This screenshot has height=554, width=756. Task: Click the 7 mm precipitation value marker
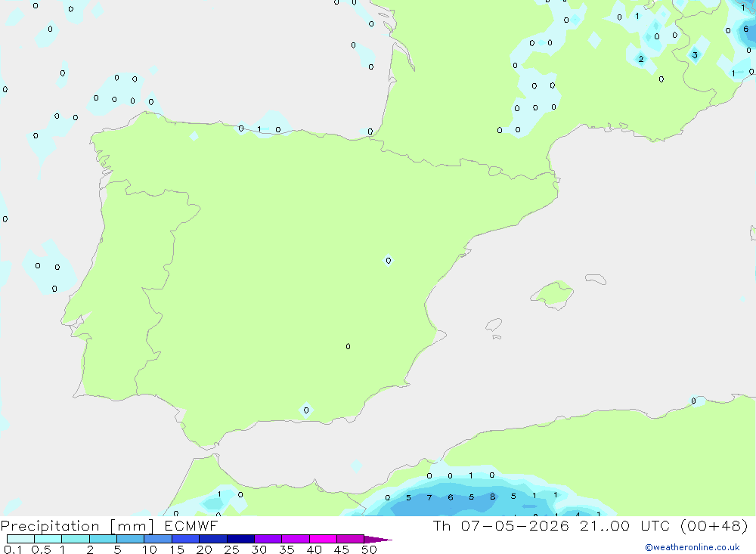pos(429,497)
